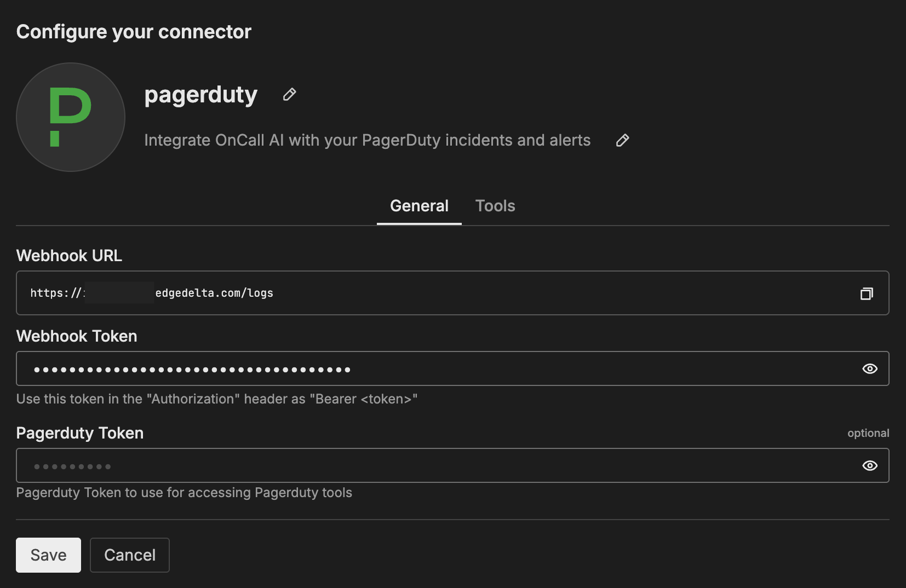
Task: Save the connector configuration
Action: click(x=48, y=555)
